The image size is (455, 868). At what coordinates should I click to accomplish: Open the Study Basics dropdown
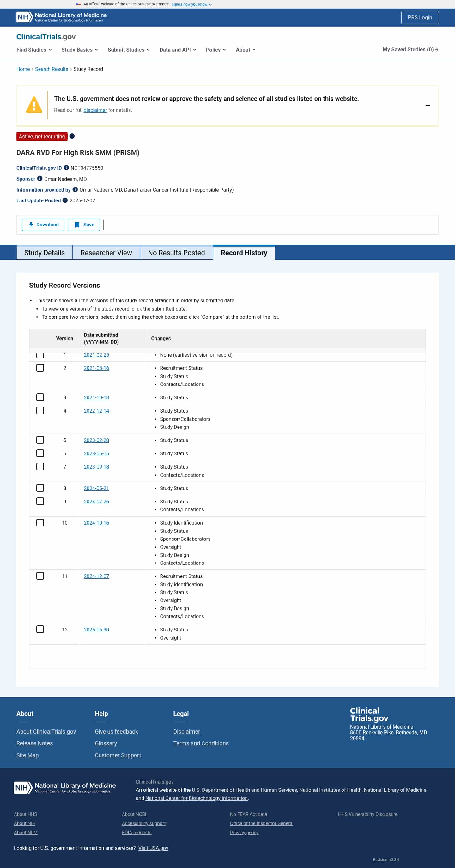[80, 50]
